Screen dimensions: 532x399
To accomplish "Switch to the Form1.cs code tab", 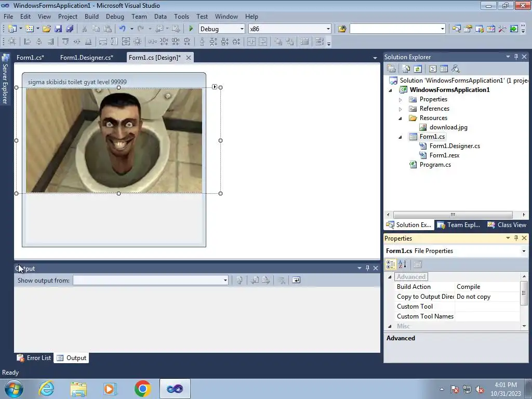I will [30, 57].
